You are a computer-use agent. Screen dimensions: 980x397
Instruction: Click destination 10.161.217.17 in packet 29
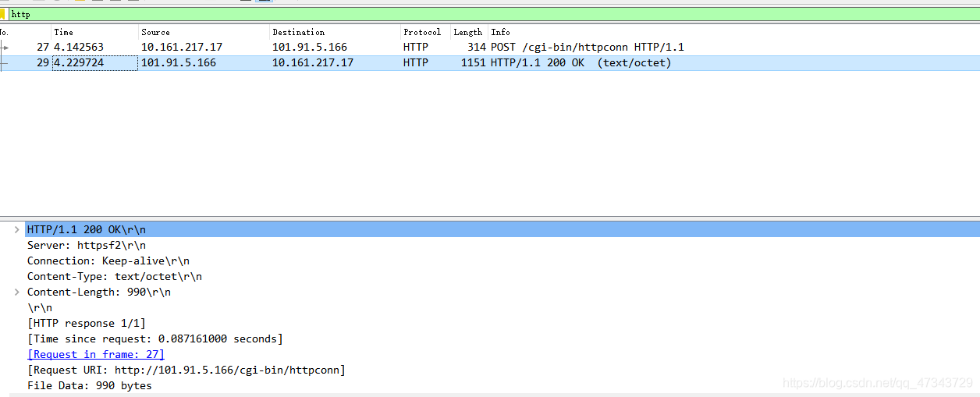[x=312, y=63]
